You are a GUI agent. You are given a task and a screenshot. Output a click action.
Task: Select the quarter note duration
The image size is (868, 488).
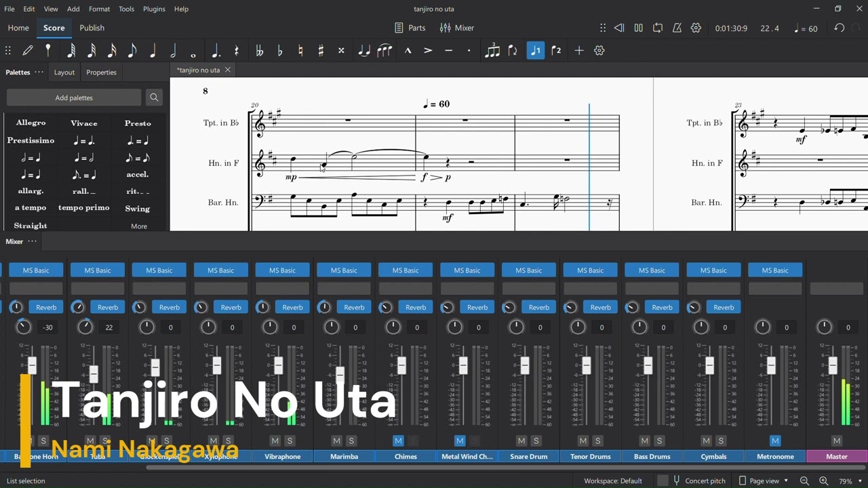[153, 51]
